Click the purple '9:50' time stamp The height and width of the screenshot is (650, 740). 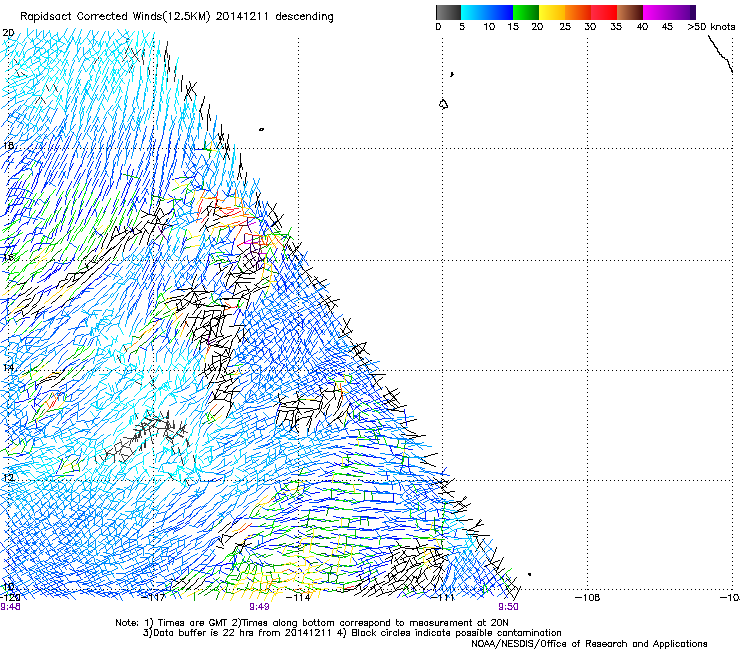pyautogui.click(x=508, y=607)
